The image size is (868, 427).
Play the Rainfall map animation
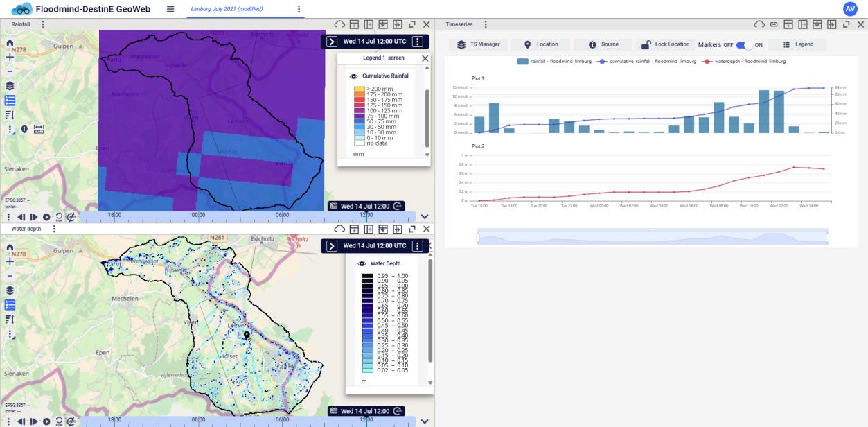point(46,217)
